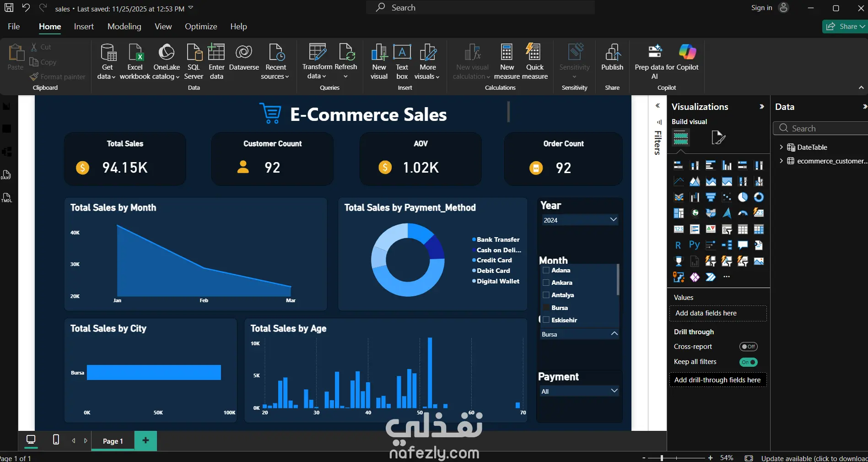Open Enter data
The width and height of the screenshot is (868, 462).
click(216, 62)
